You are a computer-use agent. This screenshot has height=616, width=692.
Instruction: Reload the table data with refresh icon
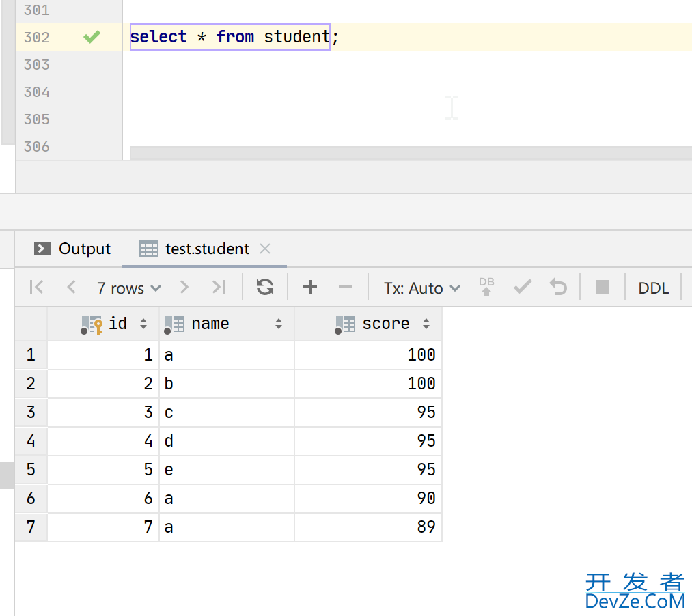click(x=265, y=288)
